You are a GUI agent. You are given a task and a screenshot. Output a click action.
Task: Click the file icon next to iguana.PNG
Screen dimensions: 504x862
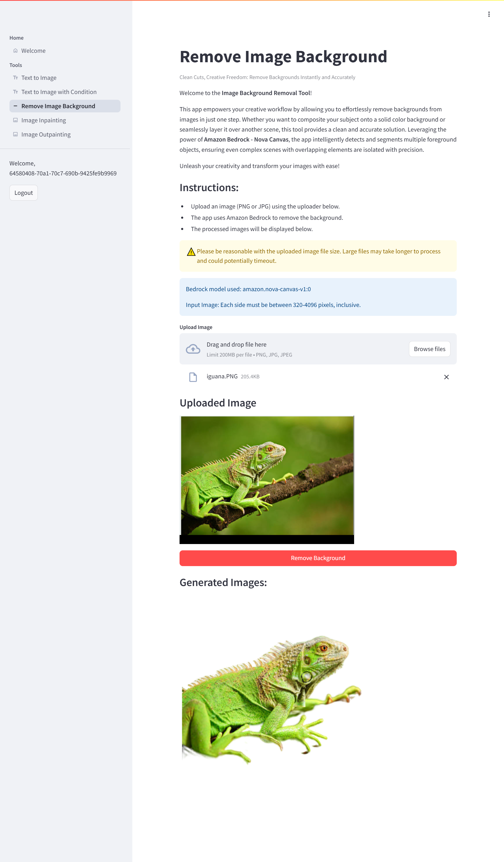tap(193, 377)
